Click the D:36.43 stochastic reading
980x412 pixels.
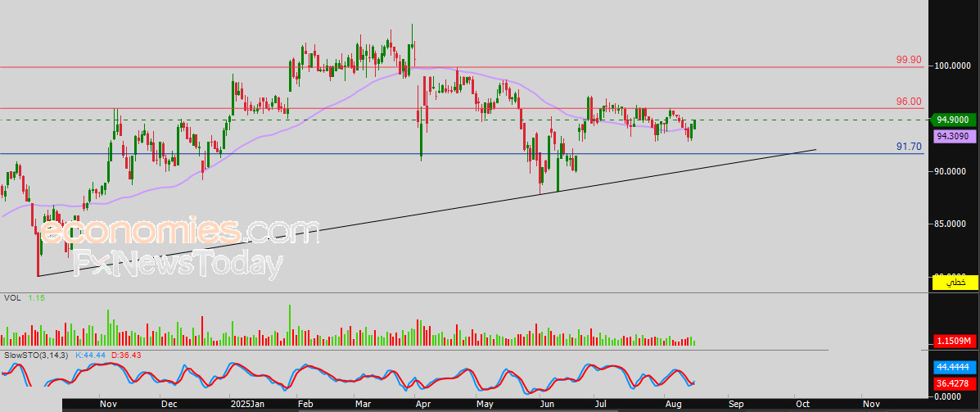(x=127, y=355)
